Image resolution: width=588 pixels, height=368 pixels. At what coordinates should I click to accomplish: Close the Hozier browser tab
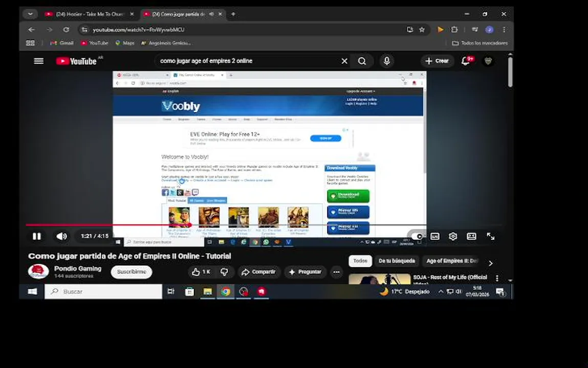coord(132,14)
